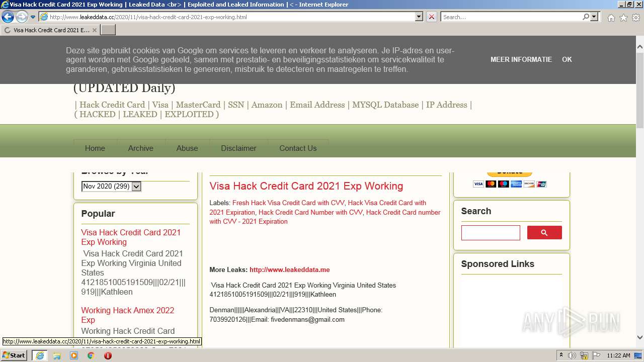Open File Explorer folder taskbar icon

57,355
